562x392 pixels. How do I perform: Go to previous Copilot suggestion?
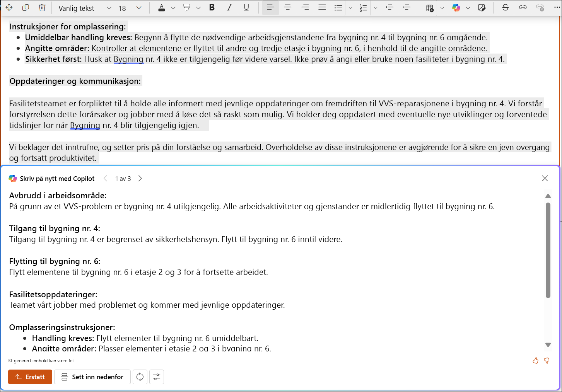[x=105, y=178]
